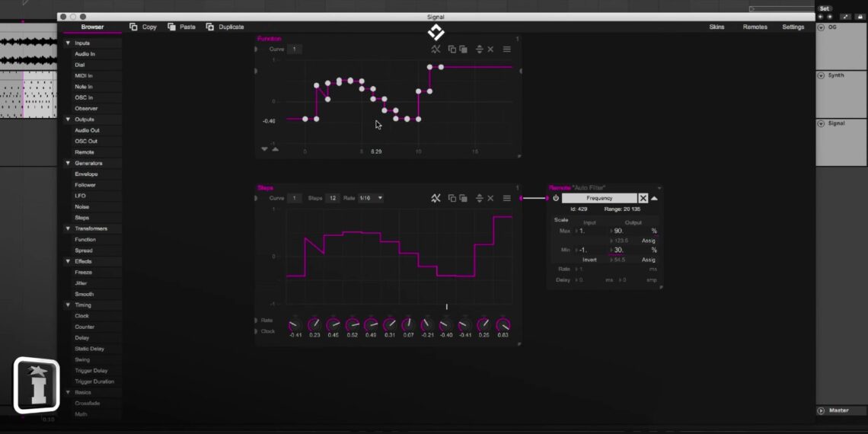The image size is (868, 434).
Task: Click the Curve number field in Function module
Action: coord(295,49)
